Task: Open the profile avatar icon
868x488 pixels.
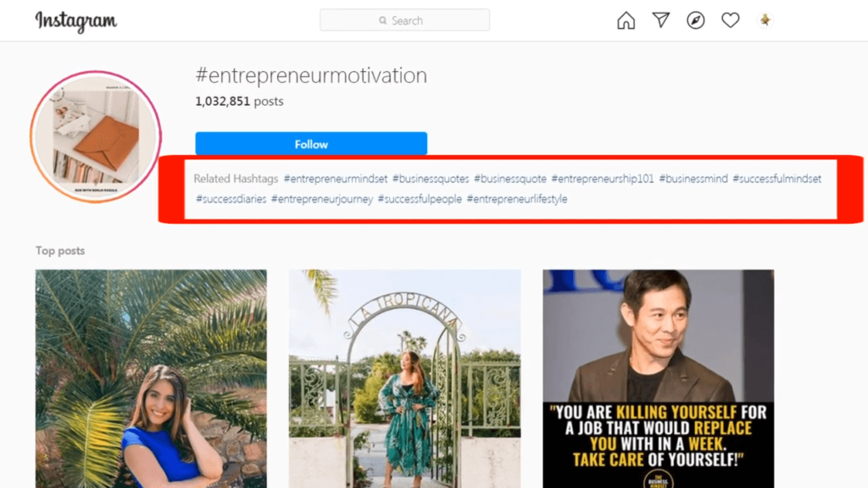Action: click(x=765, y=20)
